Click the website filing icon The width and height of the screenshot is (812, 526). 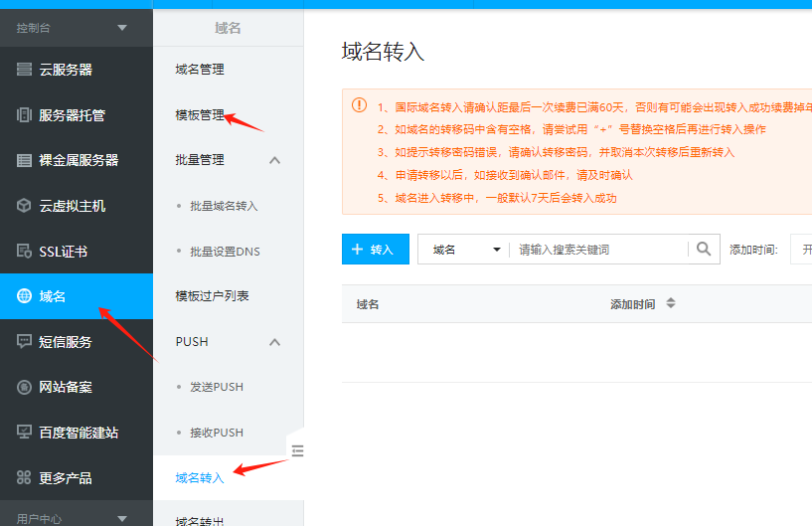(x=24, y=387)
